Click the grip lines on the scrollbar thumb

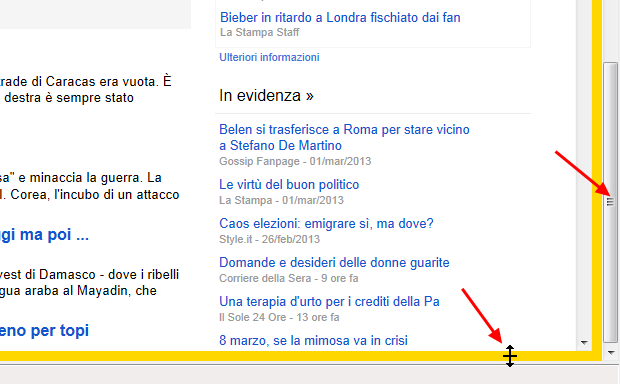pos(611,202)
